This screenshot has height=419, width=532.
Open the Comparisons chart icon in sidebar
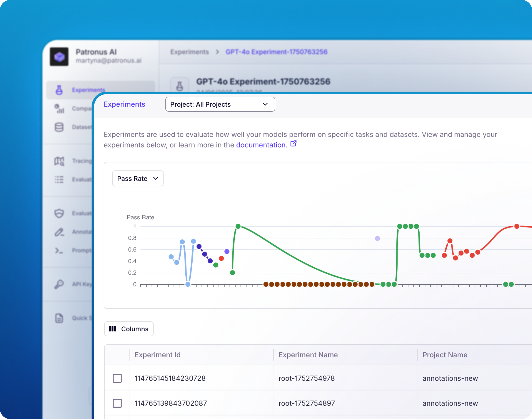tap(59, 109)
